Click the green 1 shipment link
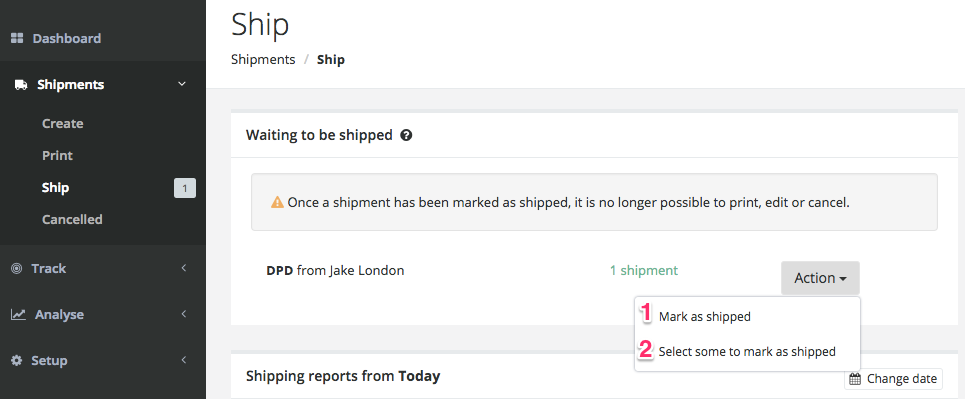The width and height of the screenshot is (965, 399). [644, 270]
